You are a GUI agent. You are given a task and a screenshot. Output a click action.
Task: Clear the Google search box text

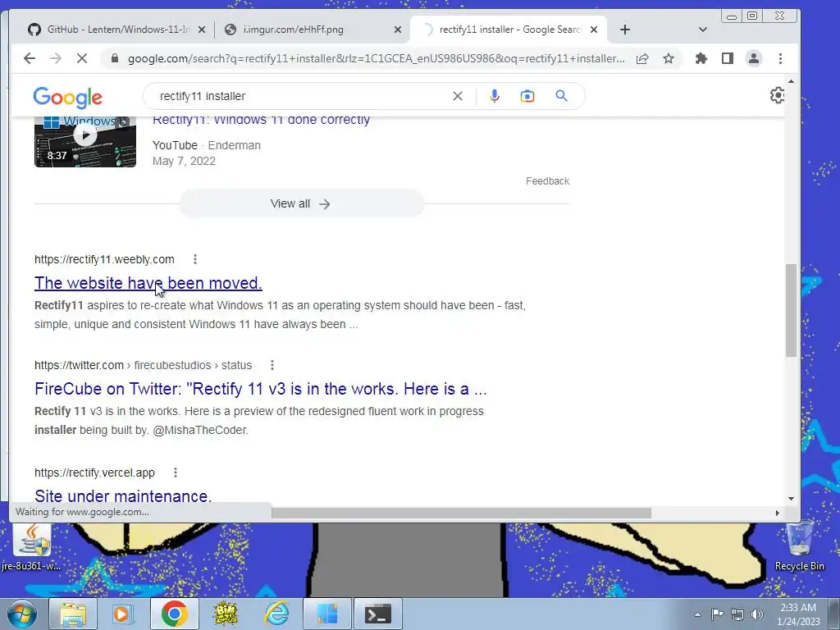pos(458,96)
